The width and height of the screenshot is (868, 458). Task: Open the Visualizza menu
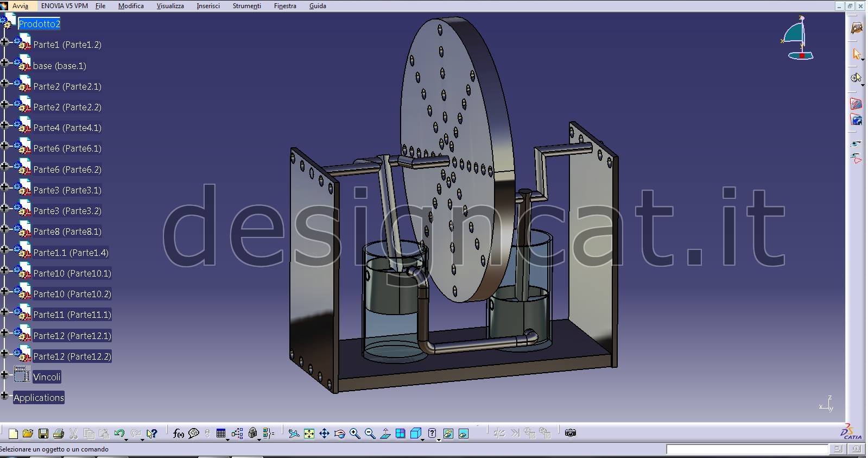[x=170, y=6]
